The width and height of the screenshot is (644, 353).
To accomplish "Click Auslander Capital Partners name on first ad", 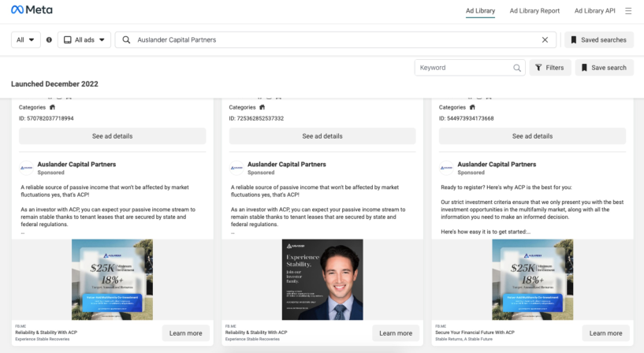I will tap(76, 164).
